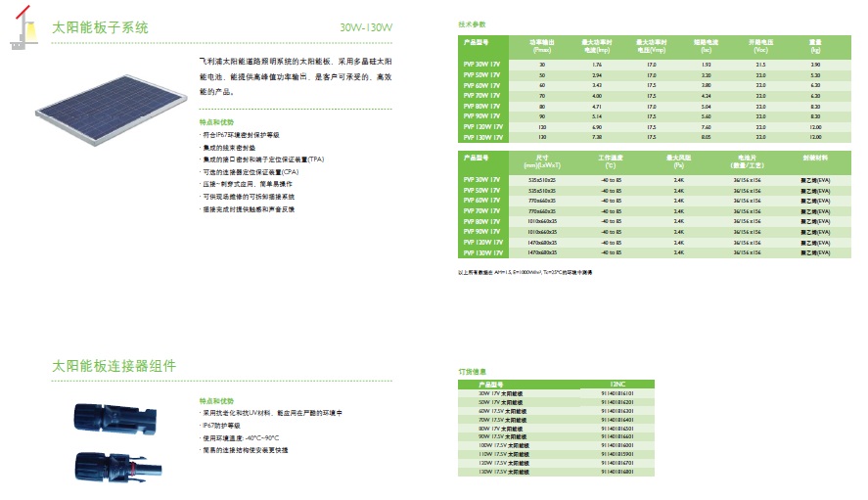The image size is (868, 500).
Task: Click the heading 太阳能板连接器组件
Action: 114,366
